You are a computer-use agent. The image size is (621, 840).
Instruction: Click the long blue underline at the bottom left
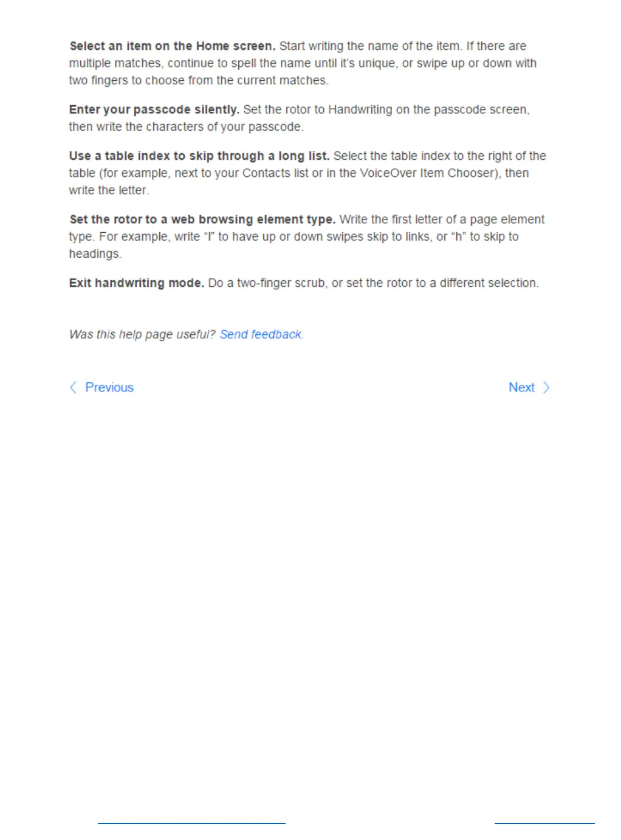click(x=191, y=824)
